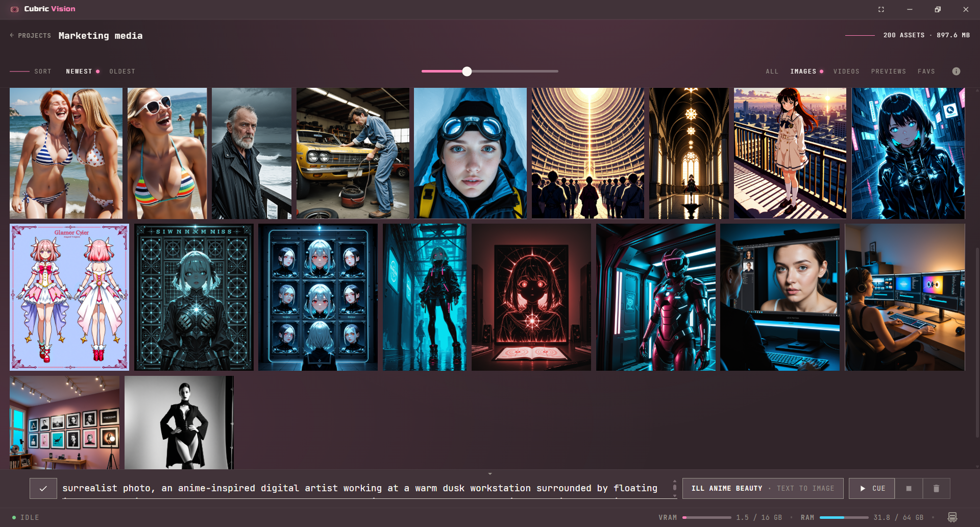The width and height of the screenshot is (980, 527).
Task: Sort assets by Oldest
Action: point(122,71)
